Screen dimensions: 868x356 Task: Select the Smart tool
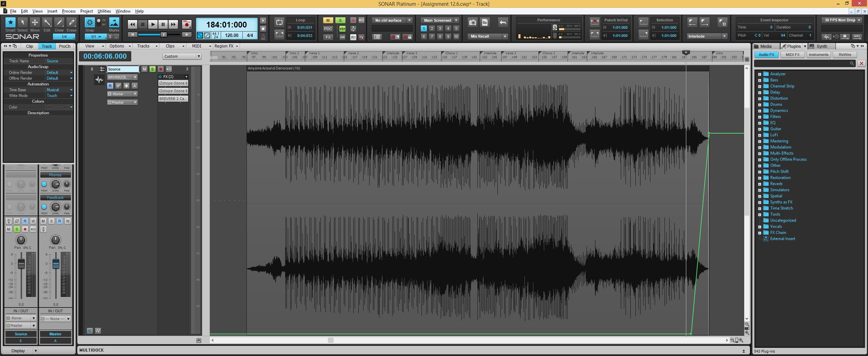[x=11, y=23]
